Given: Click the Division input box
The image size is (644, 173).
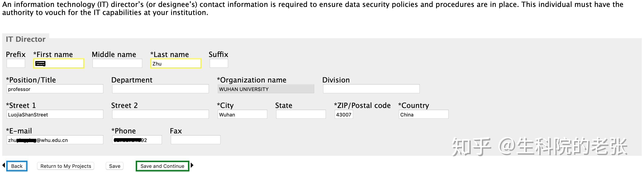Looking at the screenshot, I should click(371, 89).
